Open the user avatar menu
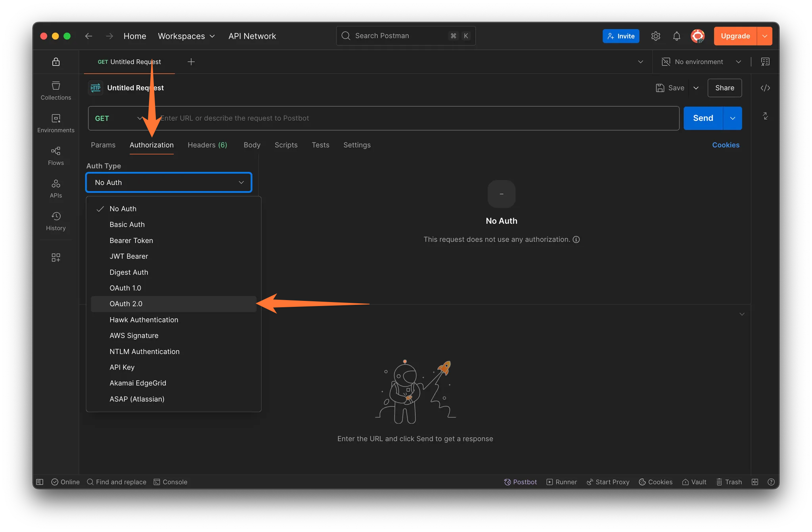812x532 pixels. point(698,36)
